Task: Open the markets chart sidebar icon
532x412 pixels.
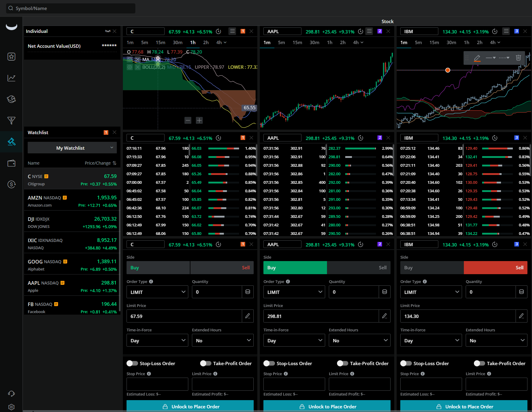Action: [x=11, y=78]
